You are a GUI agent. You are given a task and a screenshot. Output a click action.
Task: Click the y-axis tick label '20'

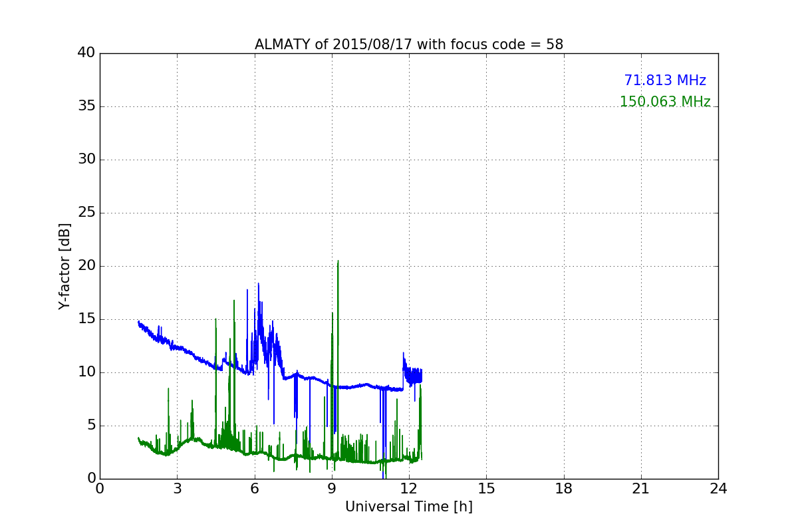point(86,266)
